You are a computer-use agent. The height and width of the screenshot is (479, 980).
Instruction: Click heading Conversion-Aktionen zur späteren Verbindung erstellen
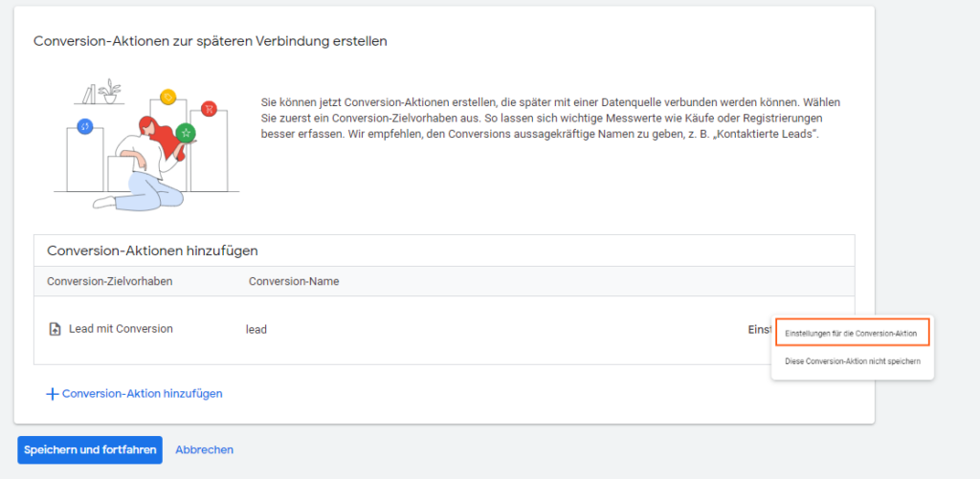[x=210, y=41]
